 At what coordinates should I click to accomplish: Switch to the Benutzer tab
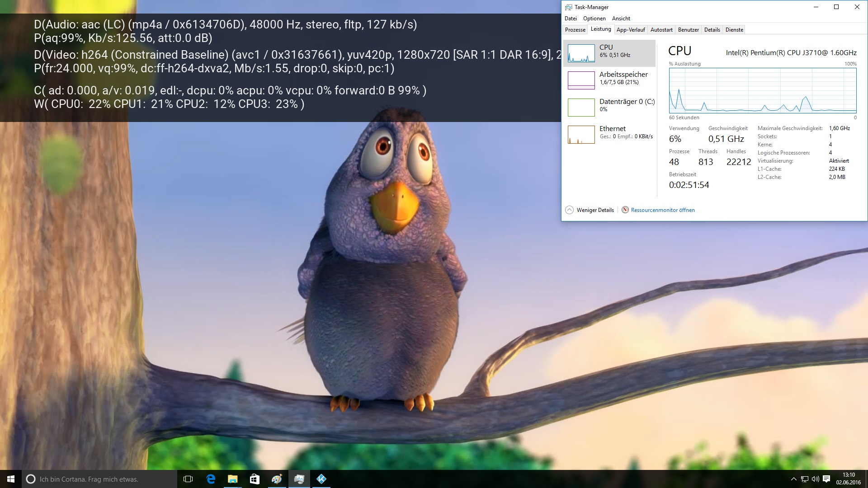click(x=689, y=30)
